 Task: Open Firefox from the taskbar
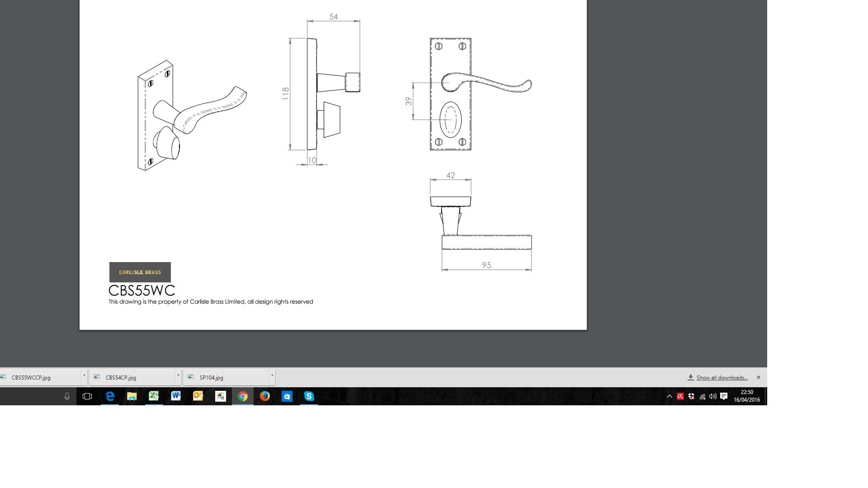pos(265,396)
